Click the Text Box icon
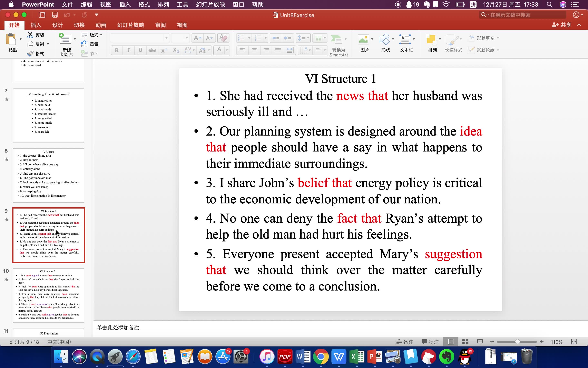 pyautogui.click(x=405, y=39)
